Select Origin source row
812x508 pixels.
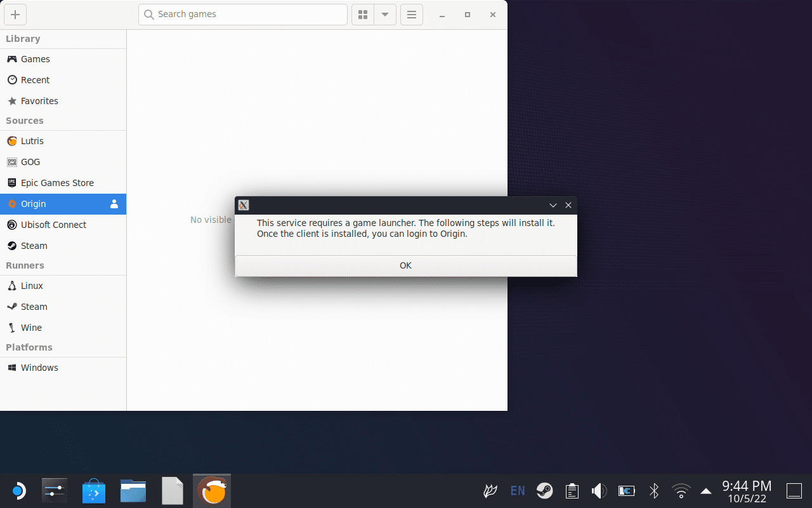[x=63, y=204]
